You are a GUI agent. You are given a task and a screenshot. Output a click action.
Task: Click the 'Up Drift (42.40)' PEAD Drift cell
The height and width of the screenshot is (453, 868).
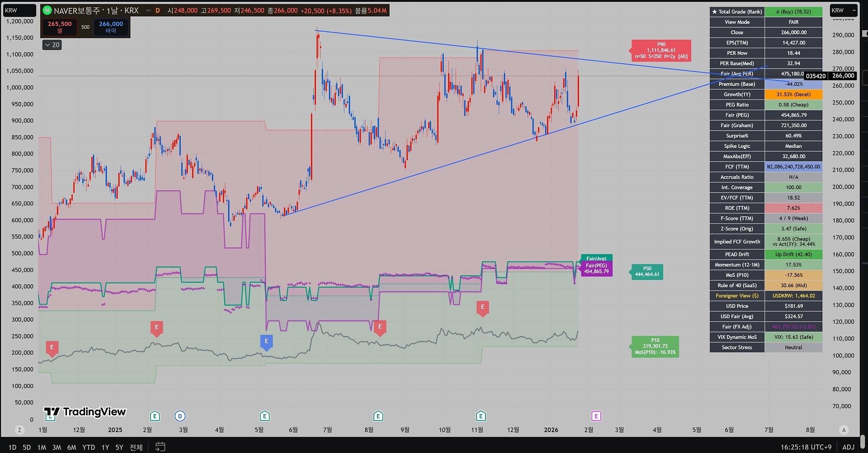pyautogui.click(x=793, y=255)
